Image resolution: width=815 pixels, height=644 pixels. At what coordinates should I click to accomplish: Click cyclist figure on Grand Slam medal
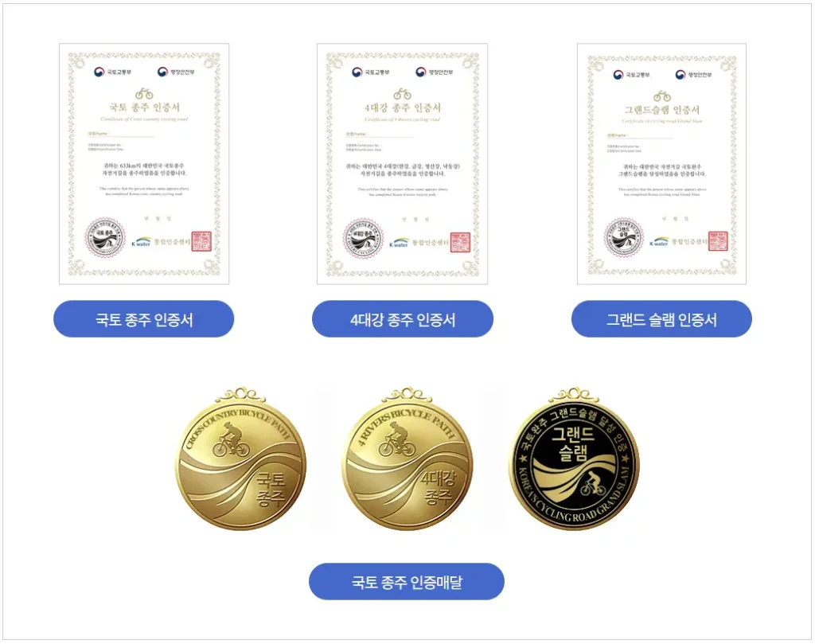[592, 484]
